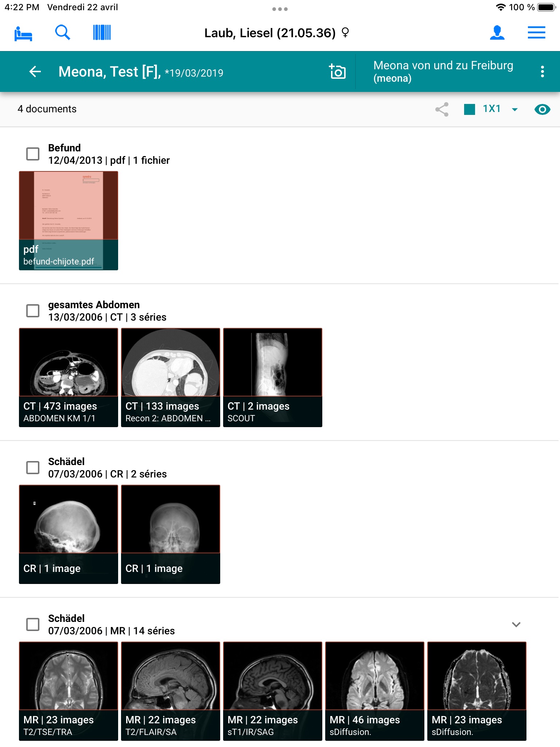Open the 1X1 layout dropdown

coord(500,109)
